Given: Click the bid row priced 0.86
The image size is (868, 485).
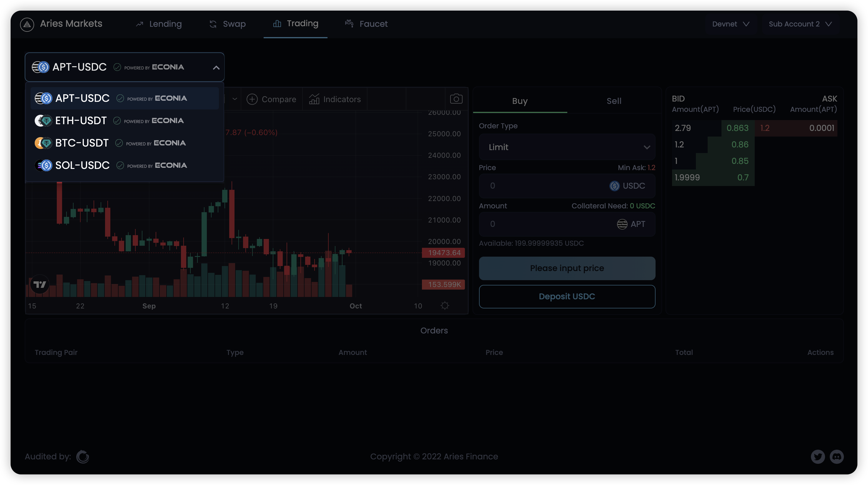Looking at the screenshot, I should (713, 144).
